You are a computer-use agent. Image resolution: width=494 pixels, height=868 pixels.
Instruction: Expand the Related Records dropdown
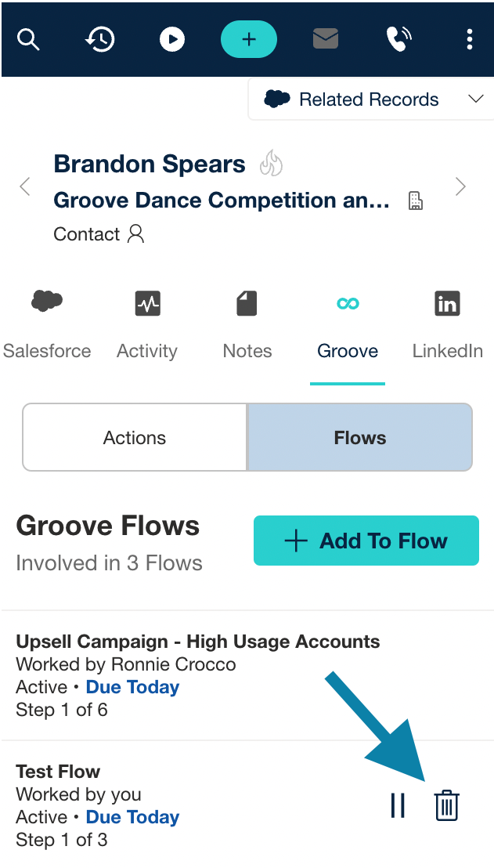371,99
